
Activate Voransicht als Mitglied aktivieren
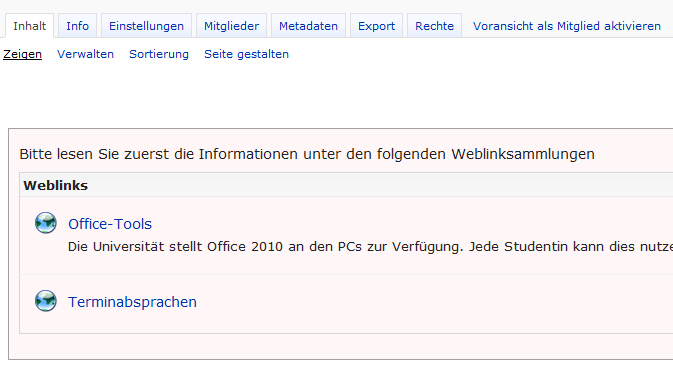567,26
